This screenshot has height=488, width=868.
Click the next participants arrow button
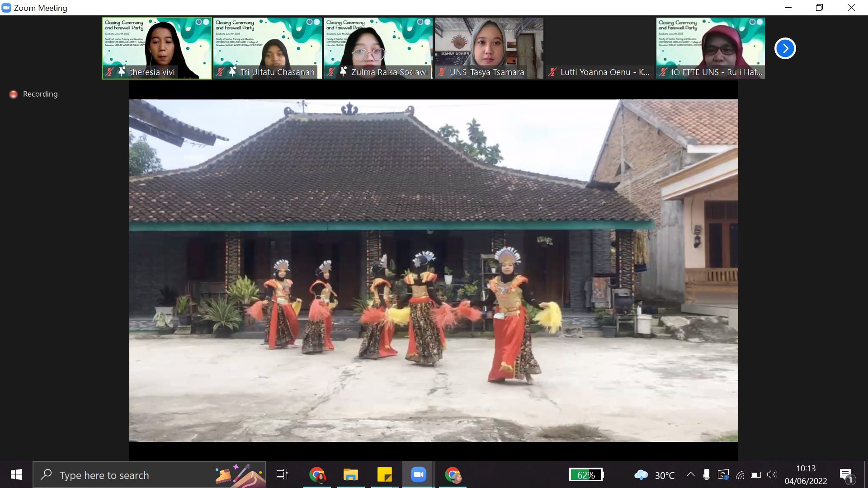click(785, 48)
